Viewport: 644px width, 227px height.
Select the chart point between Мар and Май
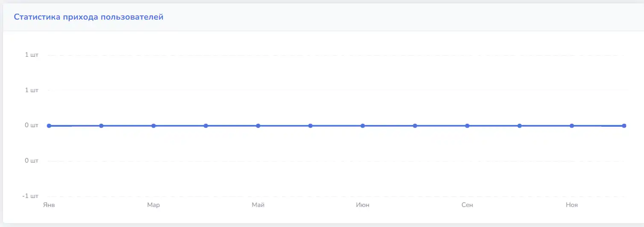(206, 126)
